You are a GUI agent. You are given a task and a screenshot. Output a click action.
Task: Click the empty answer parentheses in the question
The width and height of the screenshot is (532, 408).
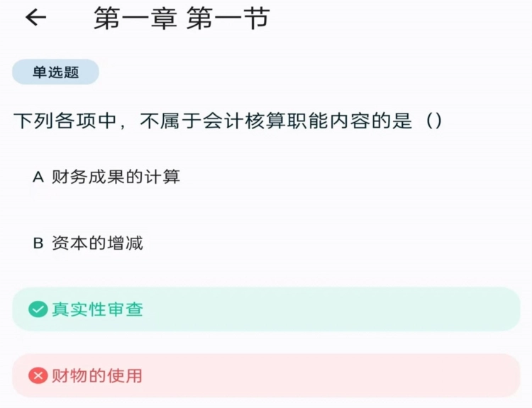[434, 121]
